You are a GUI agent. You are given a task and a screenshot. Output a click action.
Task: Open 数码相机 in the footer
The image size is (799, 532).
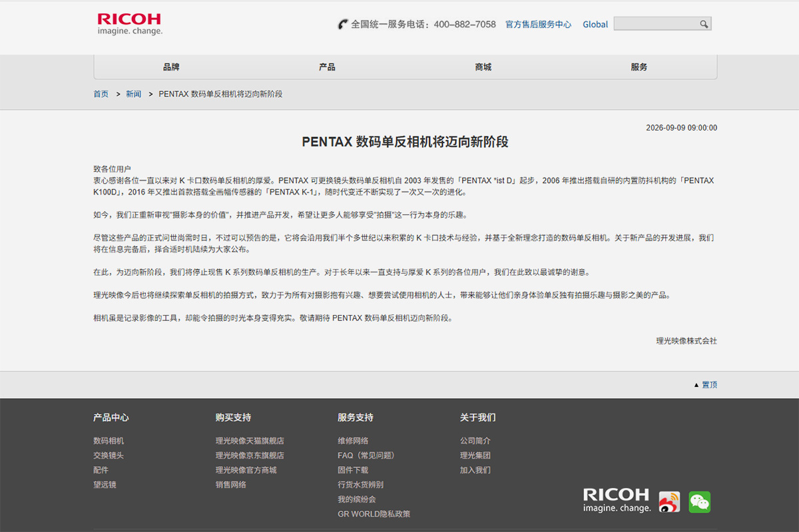109,441
